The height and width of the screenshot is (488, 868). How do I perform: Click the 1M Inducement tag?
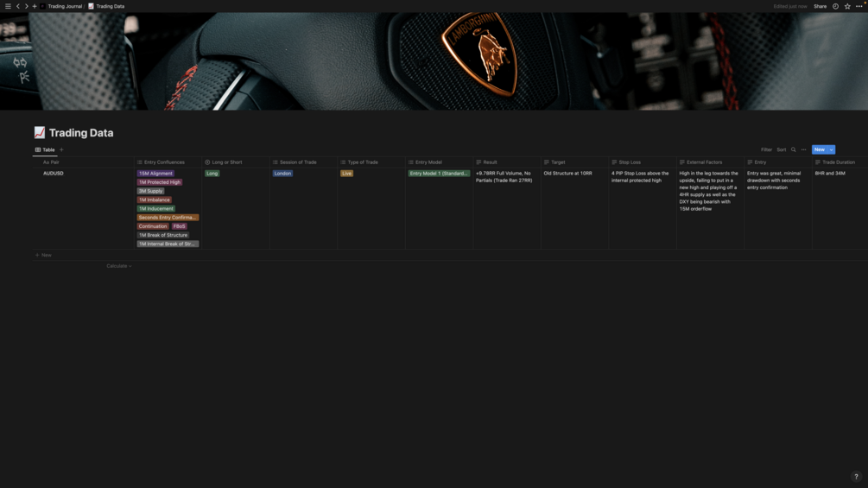156,209
